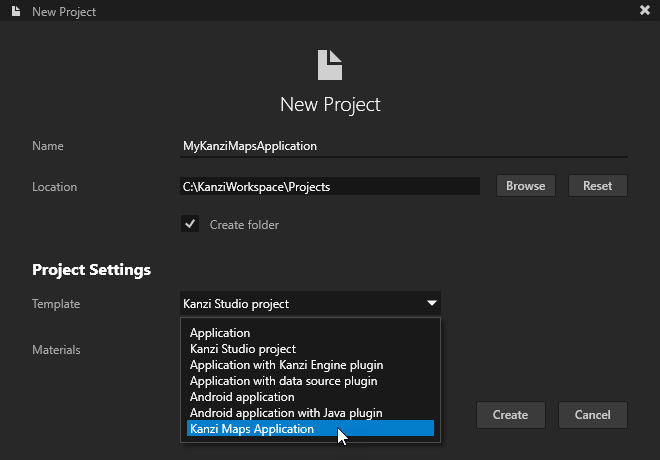Viewport: 660px width, 460px height.
Task: Click the Name field with MyKanziMapsApplication
Action: pos(404,146)
